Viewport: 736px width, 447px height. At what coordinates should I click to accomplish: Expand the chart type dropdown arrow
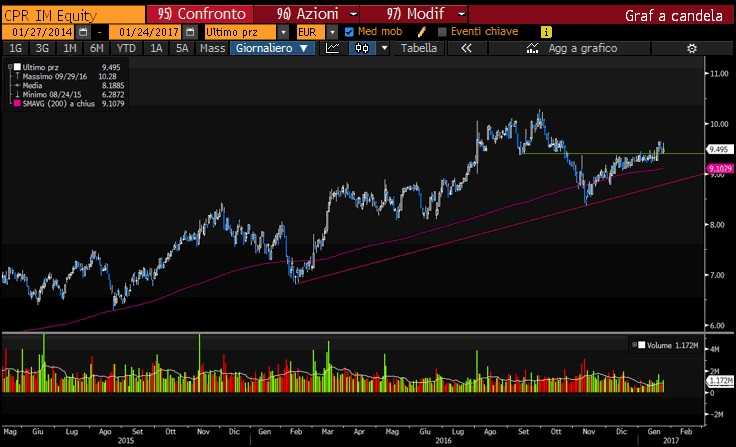(x=385, y=48)
